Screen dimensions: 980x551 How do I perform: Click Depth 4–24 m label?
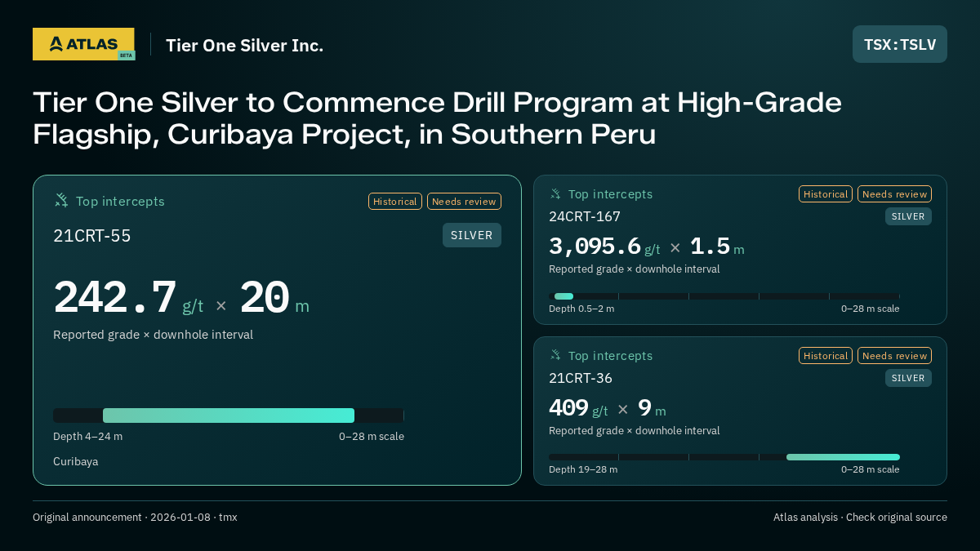88,437
